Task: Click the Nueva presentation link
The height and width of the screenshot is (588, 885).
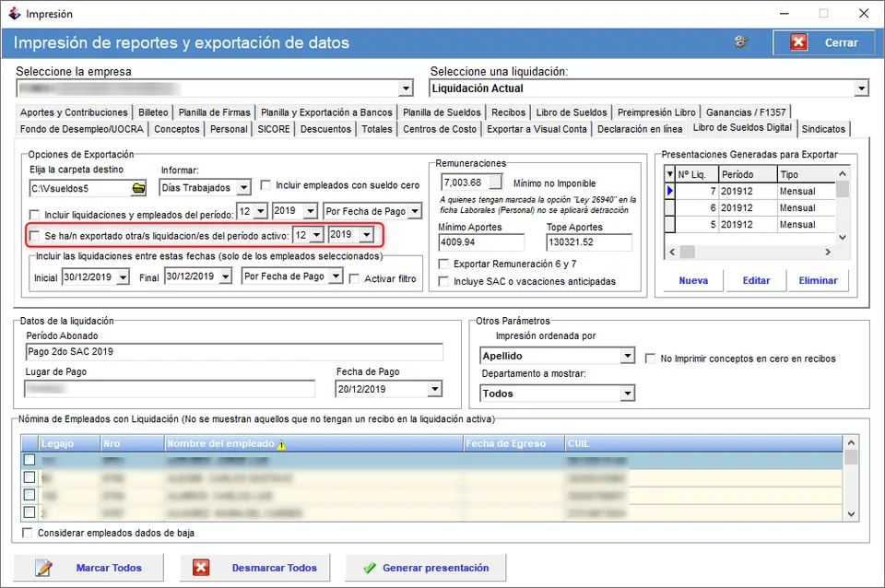Action: click(693, 280)
